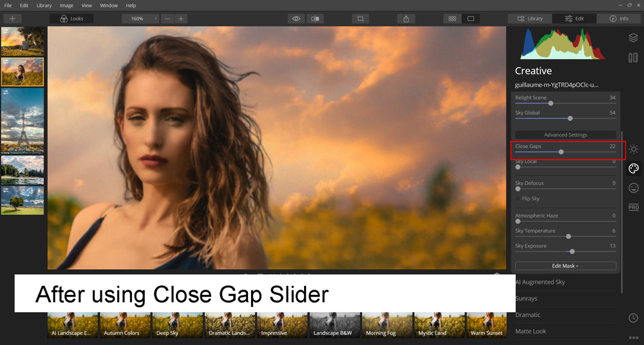
Task: Select the lone tree thumbnail
Action: (22, 200)
